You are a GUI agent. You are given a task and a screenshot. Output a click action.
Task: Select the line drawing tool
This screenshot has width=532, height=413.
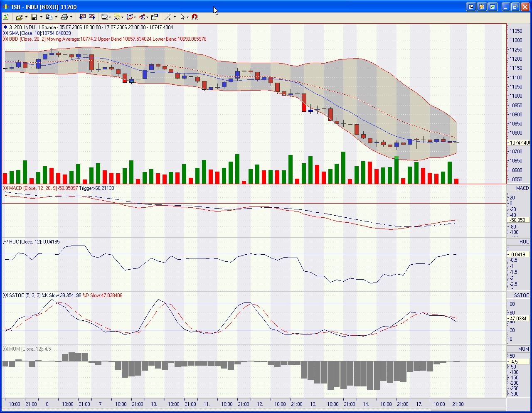pyautogui.click(x=167, y=17)
